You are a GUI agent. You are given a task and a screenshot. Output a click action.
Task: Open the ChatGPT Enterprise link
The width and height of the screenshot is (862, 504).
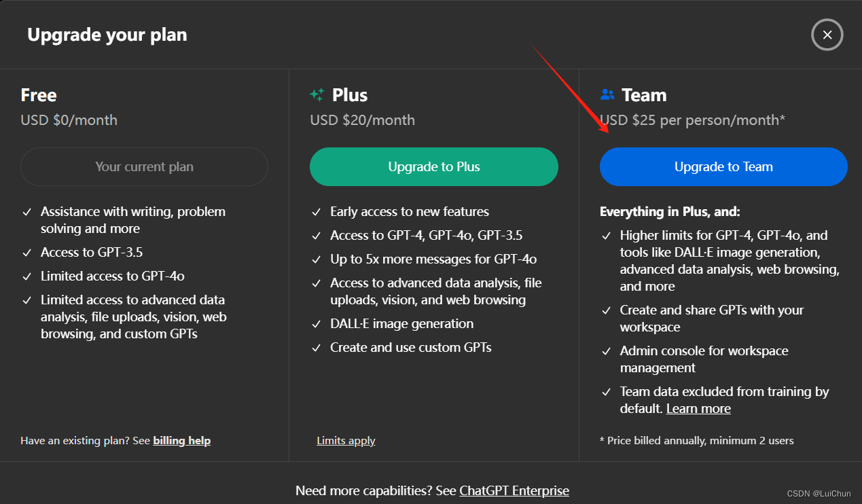point(514,490)
